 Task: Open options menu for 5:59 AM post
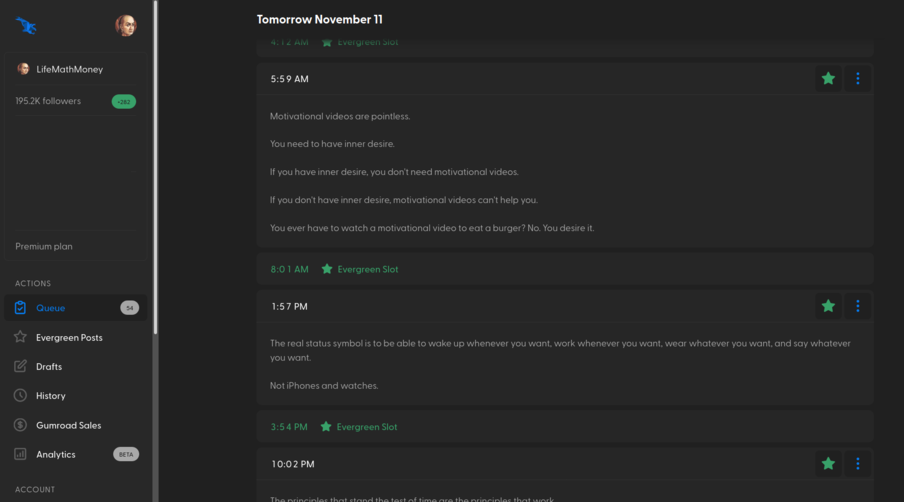(x=857, y=79)
